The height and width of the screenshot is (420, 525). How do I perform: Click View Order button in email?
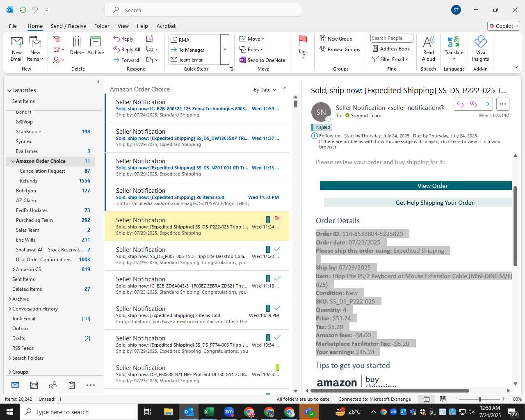click(416, 186)
